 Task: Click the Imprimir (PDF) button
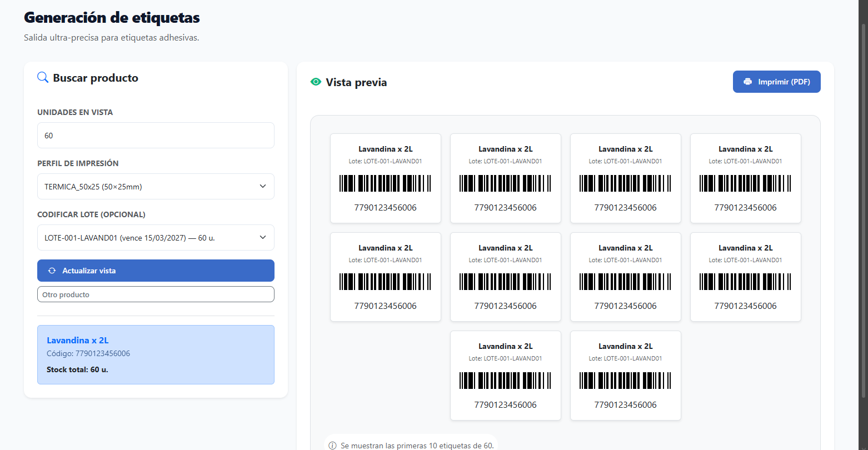776,82
